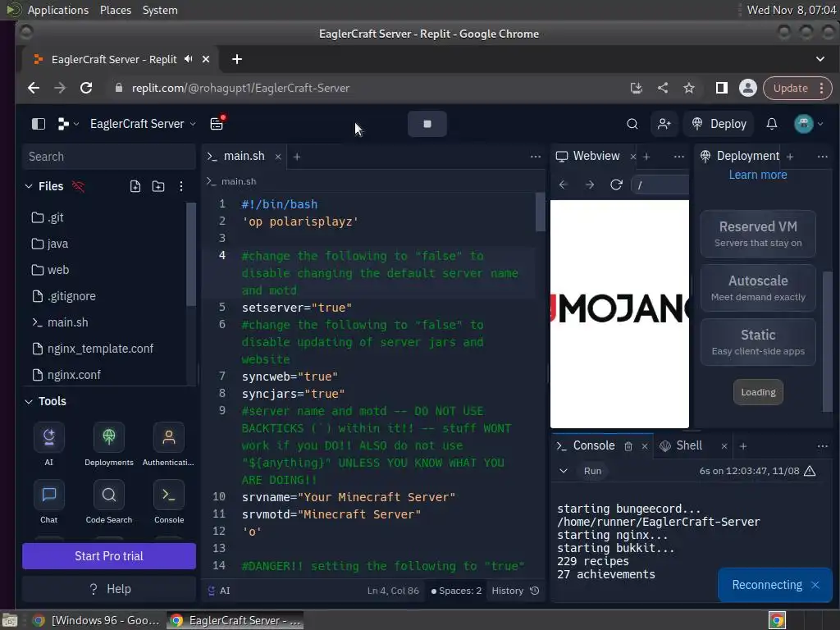This screenshot has width=840, height=630.
Task: Click Start Pro trial button
Action: [109, 556]
